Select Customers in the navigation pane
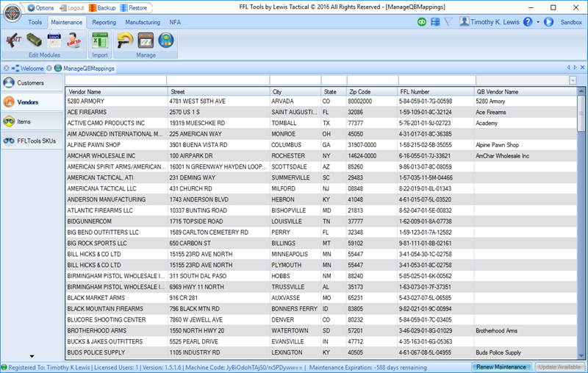This screenshot has height=373, width=588. [x=32, y=82]
